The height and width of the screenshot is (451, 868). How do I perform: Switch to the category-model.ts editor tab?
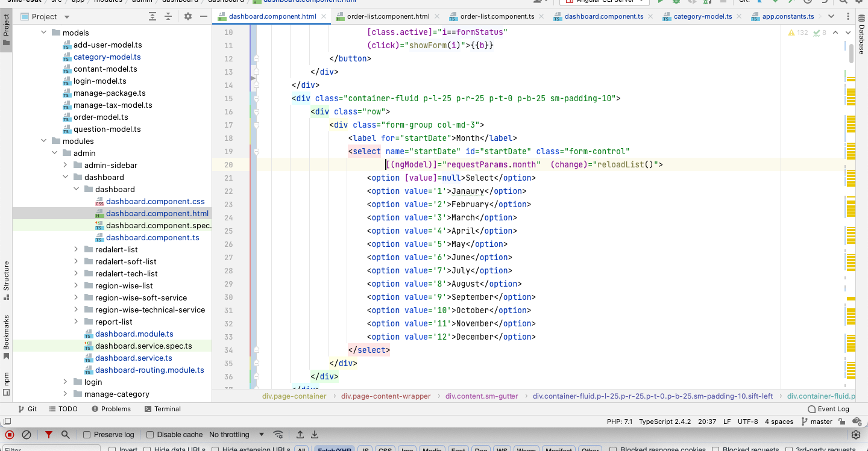(x=702, y=17)
